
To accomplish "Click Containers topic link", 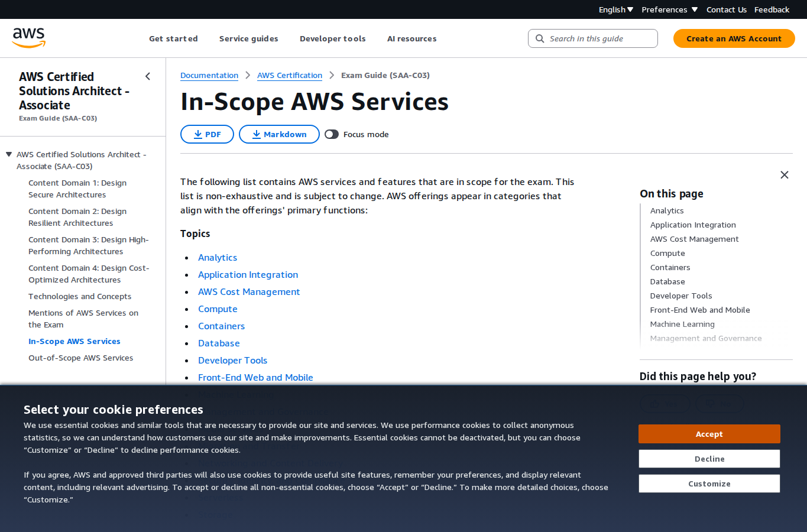I will pyautogui.click(x=221, y=326).
